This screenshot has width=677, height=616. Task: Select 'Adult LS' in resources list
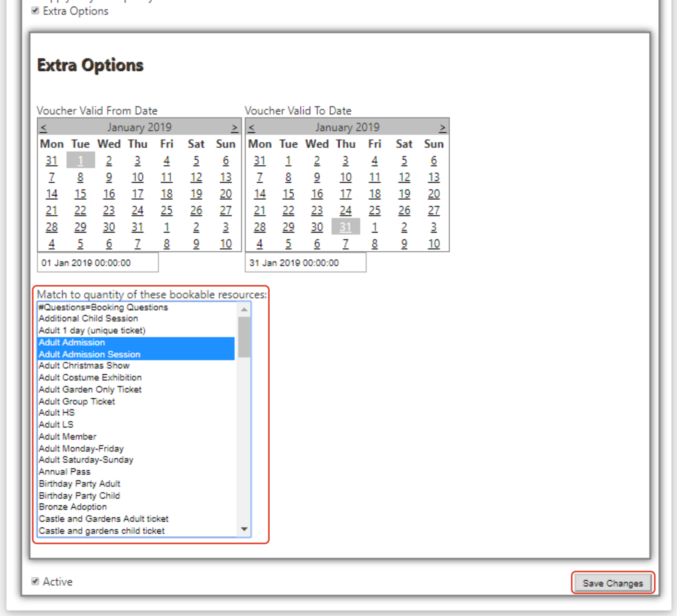136,425
